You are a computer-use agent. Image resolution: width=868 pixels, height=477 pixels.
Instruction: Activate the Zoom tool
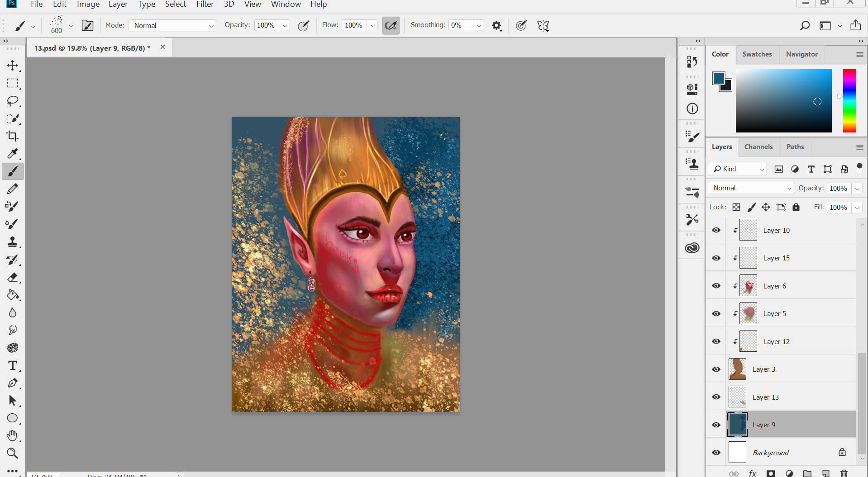pyautogui.click(x=12, y=453)
